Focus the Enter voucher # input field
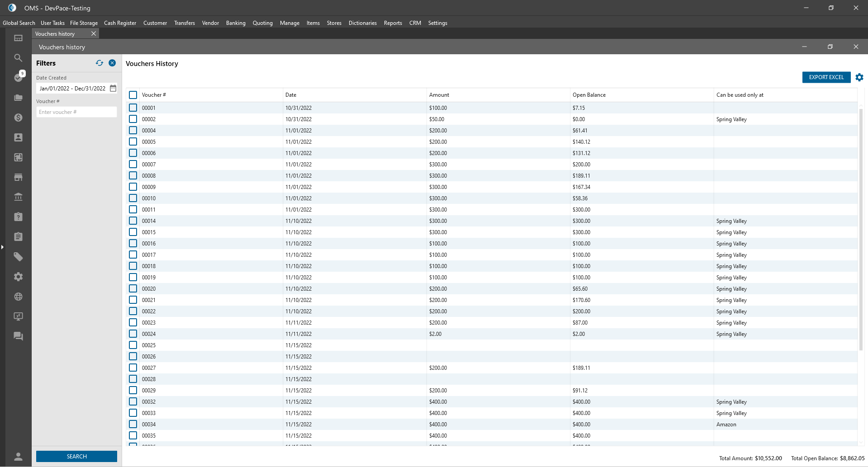The height and width of the screenshot is (467, 868). 76,112
